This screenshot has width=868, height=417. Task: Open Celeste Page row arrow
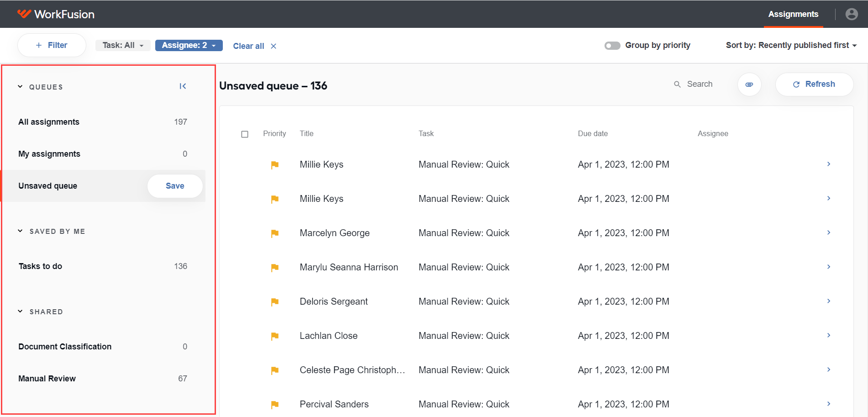[x=829, y=369]
